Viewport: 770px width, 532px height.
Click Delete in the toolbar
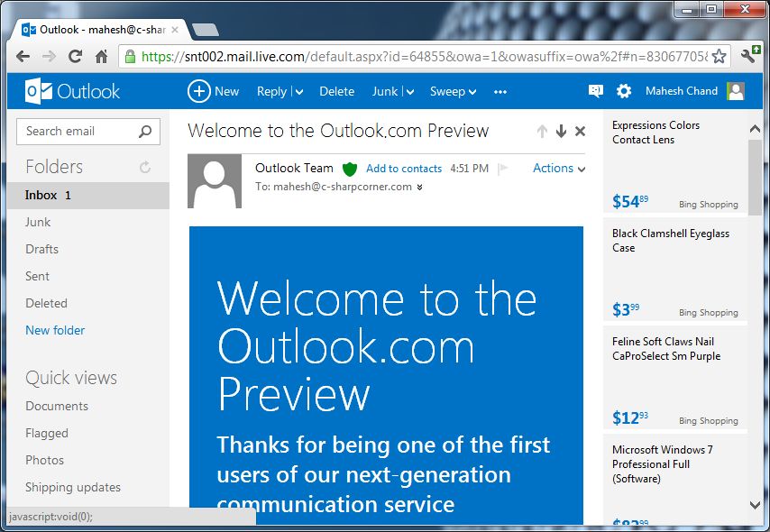[337, 91]
